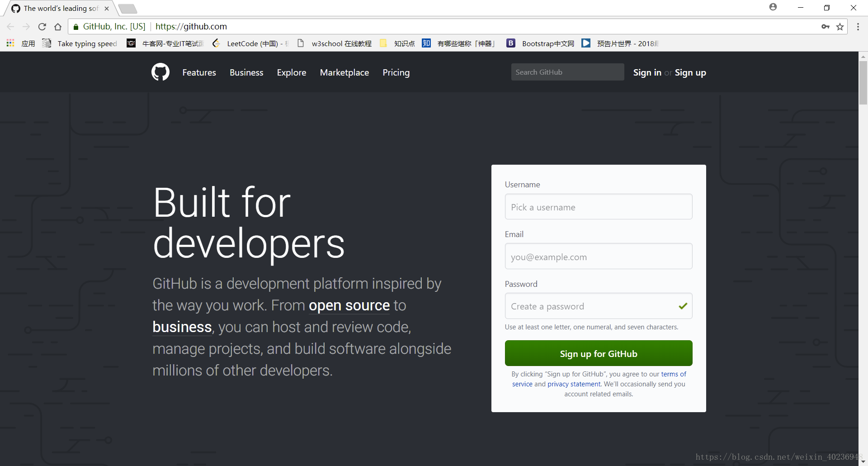Open Chrome three-dot menu

click(x=858, y=27)
